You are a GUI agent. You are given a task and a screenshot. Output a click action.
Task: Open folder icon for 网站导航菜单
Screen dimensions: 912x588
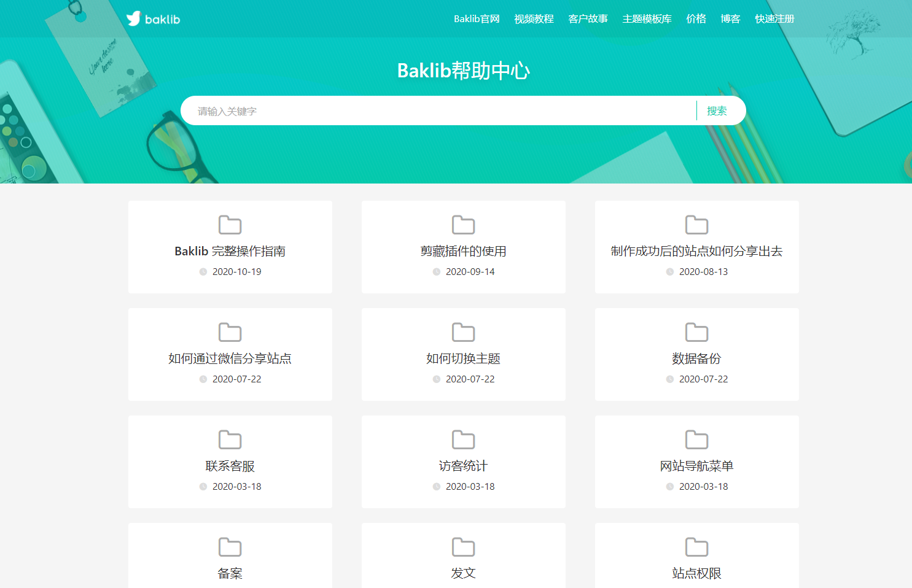tap(697, 439)
